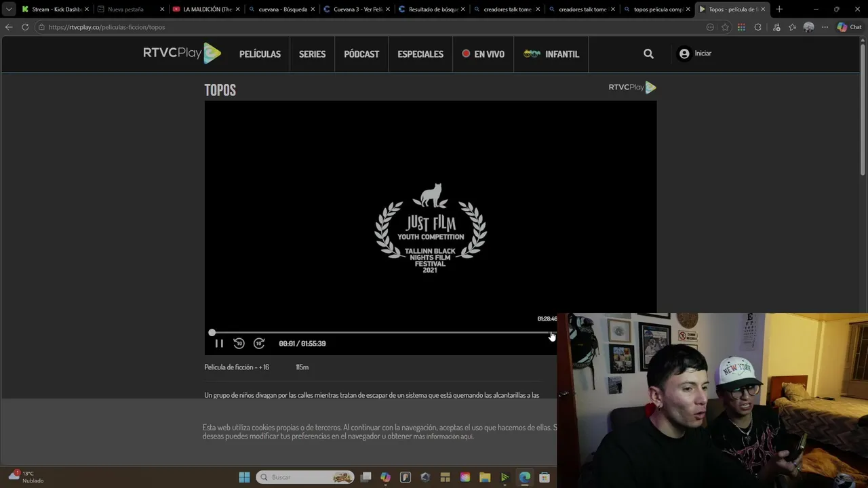Viewport: 868px width, 488px height.
Task: Click the page vertical scrollbar
Action: pyautogui.click(x=863, y=108)
